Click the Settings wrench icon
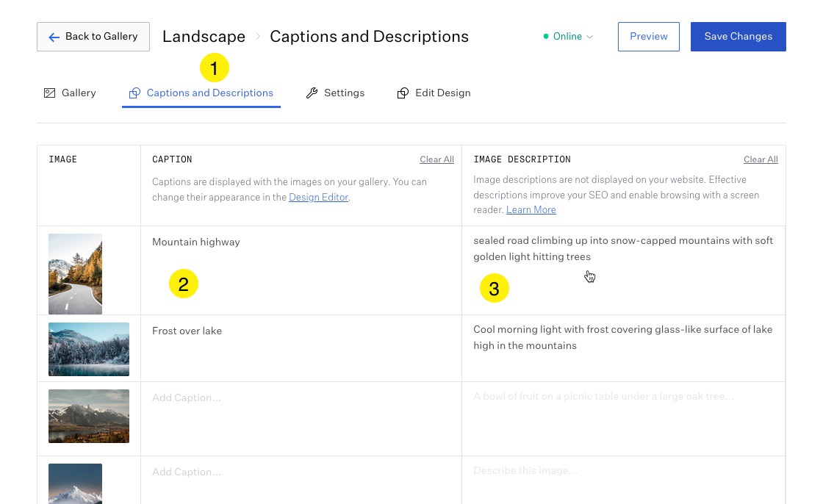The image size is (823, 504). coord(312,93)
